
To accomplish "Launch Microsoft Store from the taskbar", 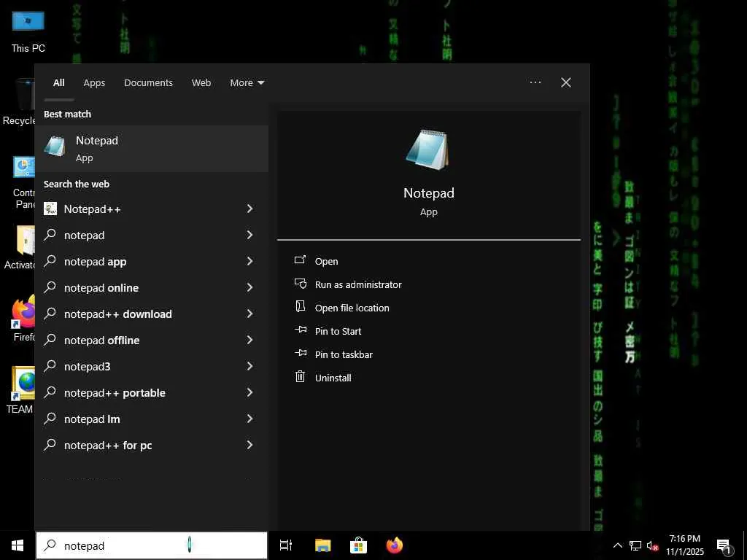I will point(358,545).
